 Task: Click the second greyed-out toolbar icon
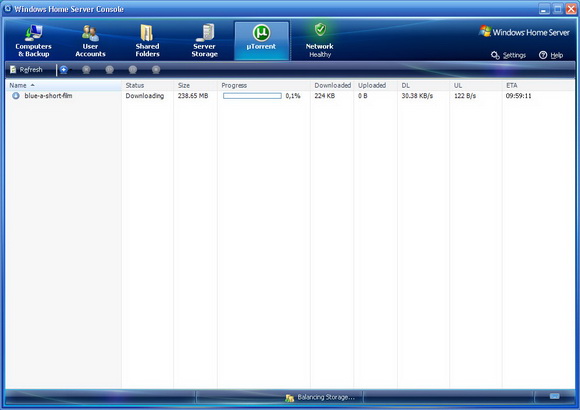click(109, 70)
